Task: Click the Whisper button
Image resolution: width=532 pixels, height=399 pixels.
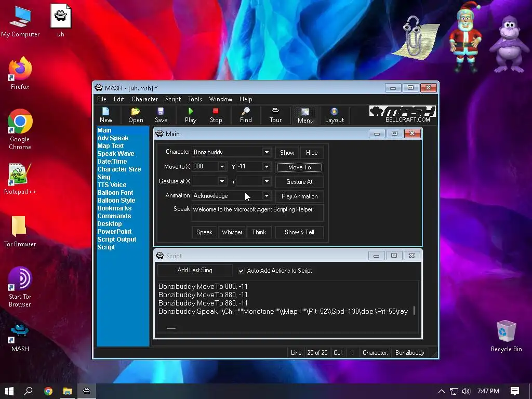Action: [x=232, y=232]
